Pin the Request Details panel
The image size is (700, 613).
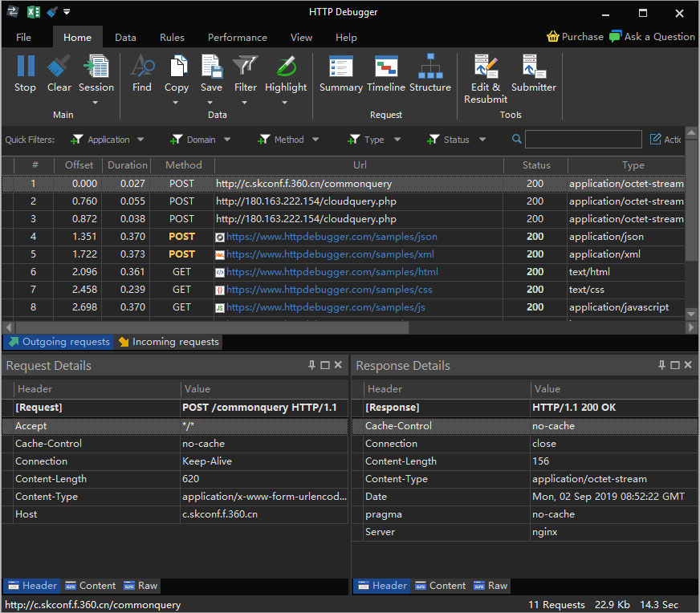click(312, 365)
